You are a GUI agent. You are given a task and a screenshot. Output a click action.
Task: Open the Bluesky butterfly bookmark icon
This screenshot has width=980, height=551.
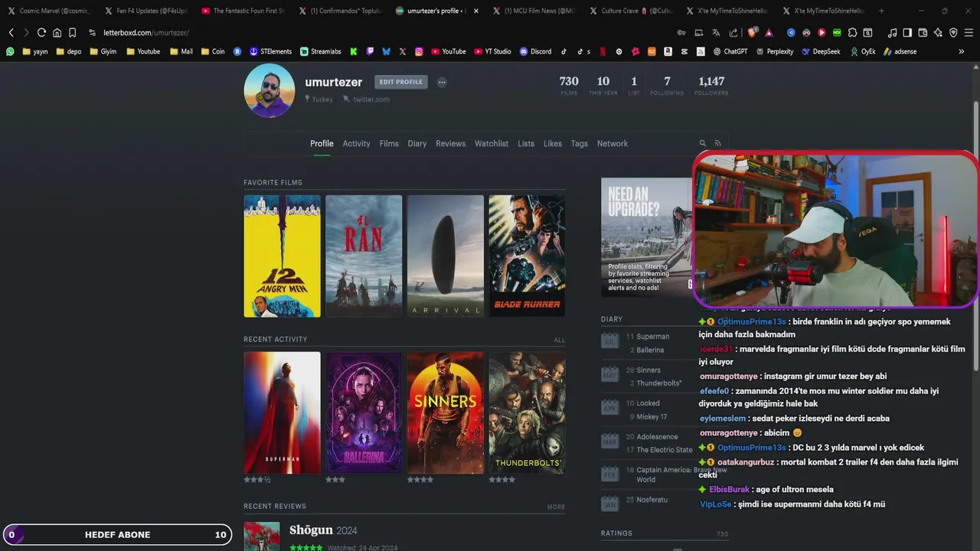click(386, 51)
